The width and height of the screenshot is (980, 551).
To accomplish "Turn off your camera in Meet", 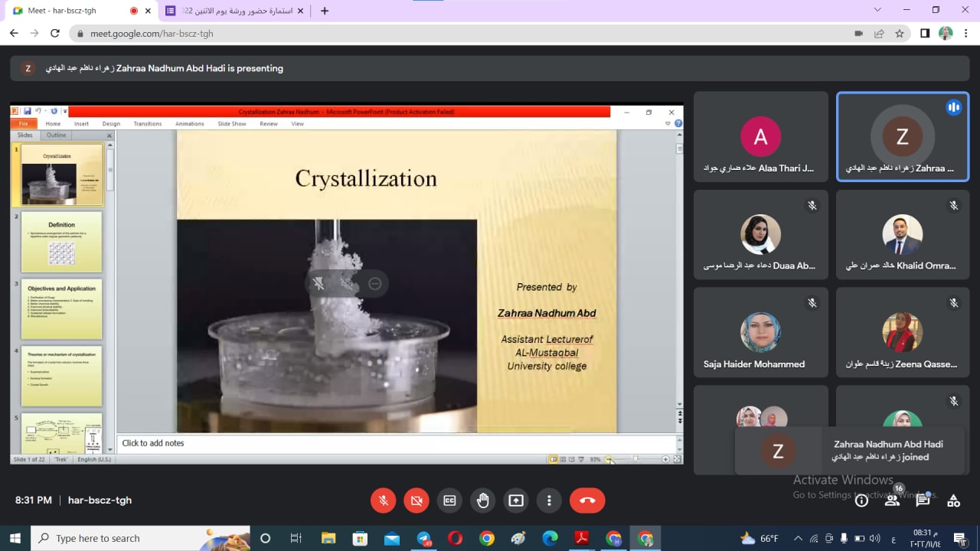I will pyautogui.click(x=416, y=500).
